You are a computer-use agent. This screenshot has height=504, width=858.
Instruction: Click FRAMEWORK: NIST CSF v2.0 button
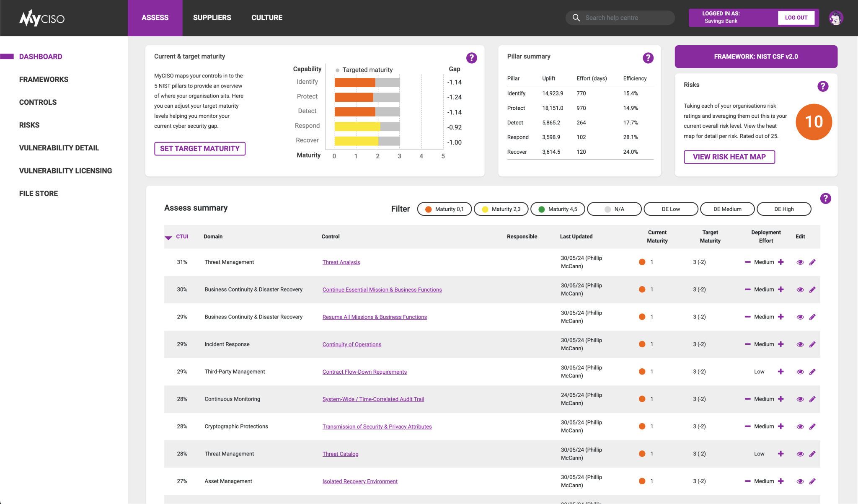(x=756, y=57)
